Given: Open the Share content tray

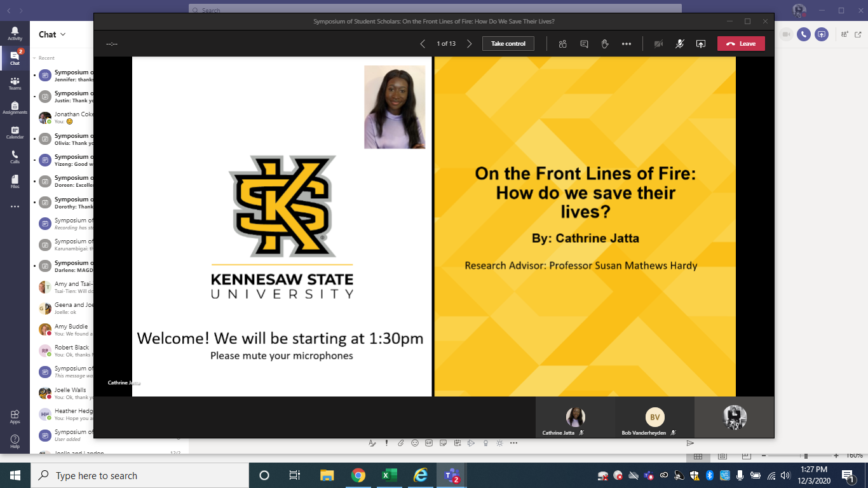Looking at the screenshot, I should [x=701, y=44].
